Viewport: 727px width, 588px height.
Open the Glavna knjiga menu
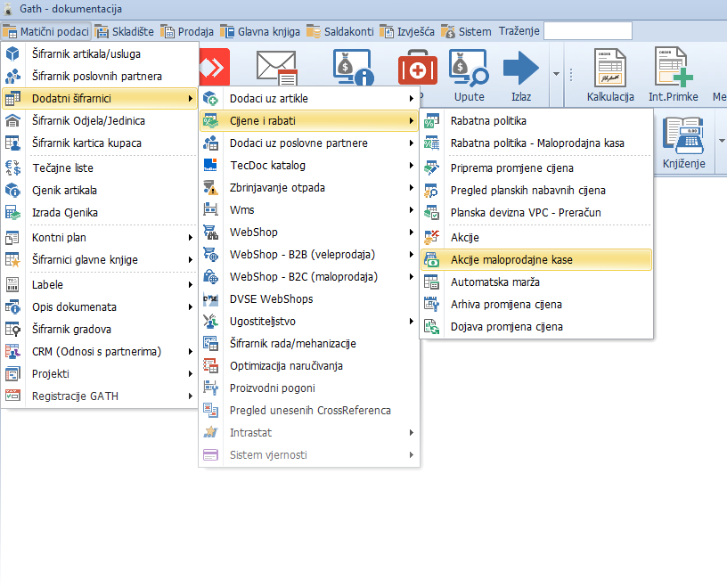[x=260, y=31]
